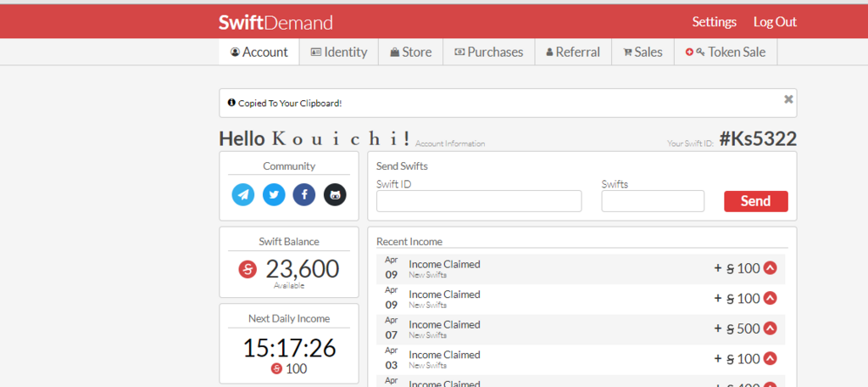Click the Send button
The width and height of the screenshot is (868, 387).
pyautogui.click(x=755, y=201)
